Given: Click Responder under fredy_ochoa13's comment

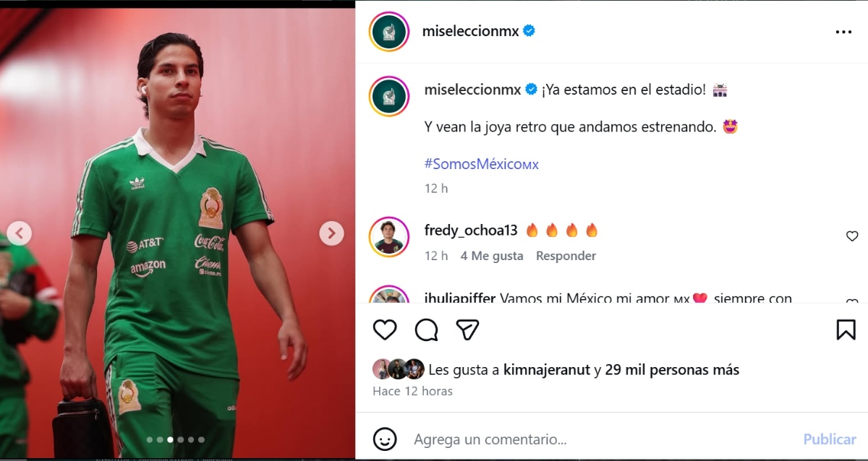Looking at the screenshot, I should (566, 256).
